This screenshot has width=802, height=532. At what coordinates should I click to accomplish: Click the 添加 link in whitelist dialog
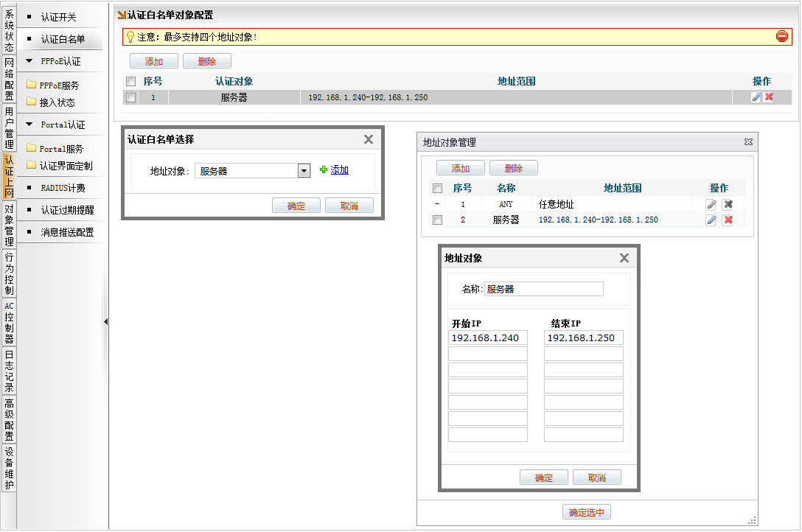(x=339, y=170)
